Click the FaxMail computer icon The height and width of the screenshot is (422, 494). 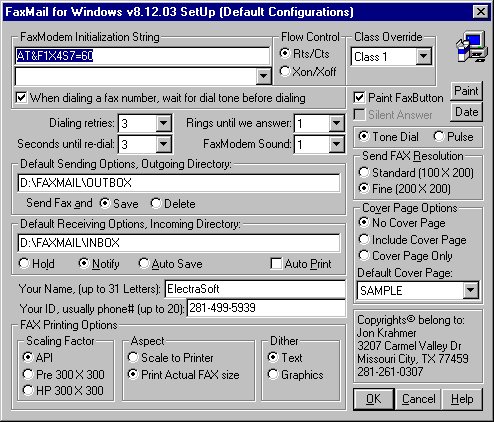coord(471,47)
